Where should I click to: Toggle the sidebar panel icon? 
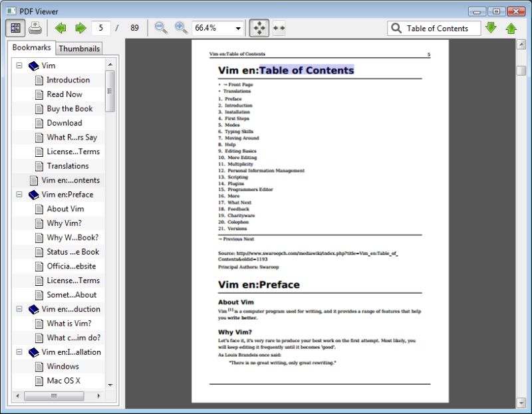(15, 28)
